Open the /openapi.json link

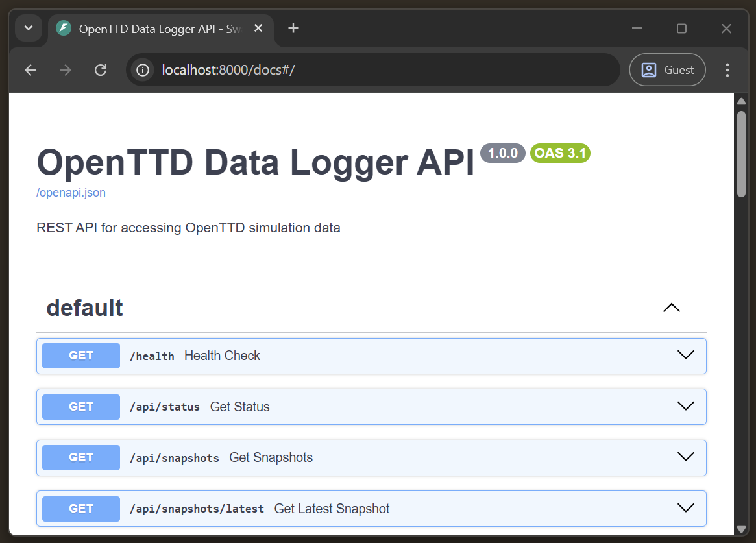pos(71,192)
